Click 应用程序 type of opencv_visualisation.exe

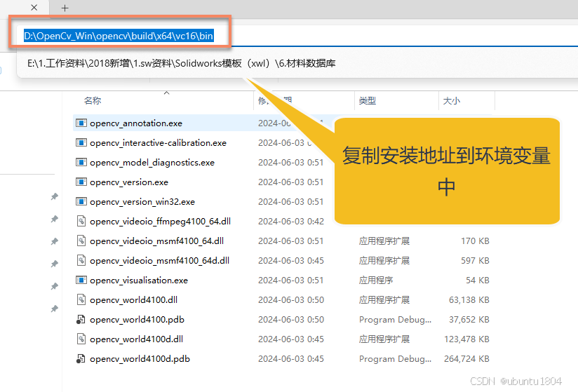376,281
